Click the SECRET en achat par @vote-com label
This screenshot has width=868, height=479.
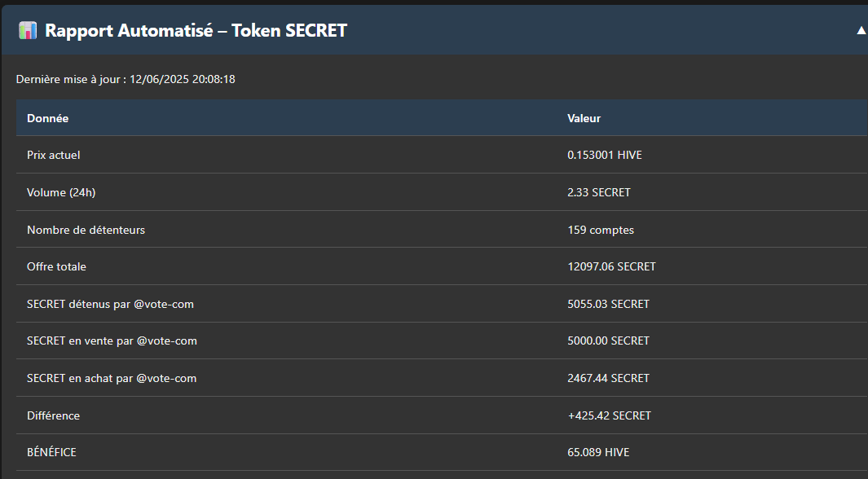(x=112, y=378)
